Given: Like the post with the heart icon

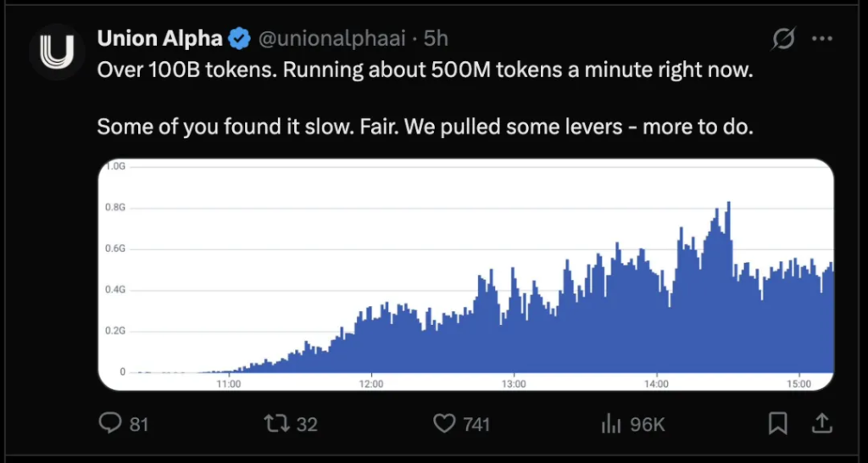Looking at the screenshot, I should [x=444, y=424].
